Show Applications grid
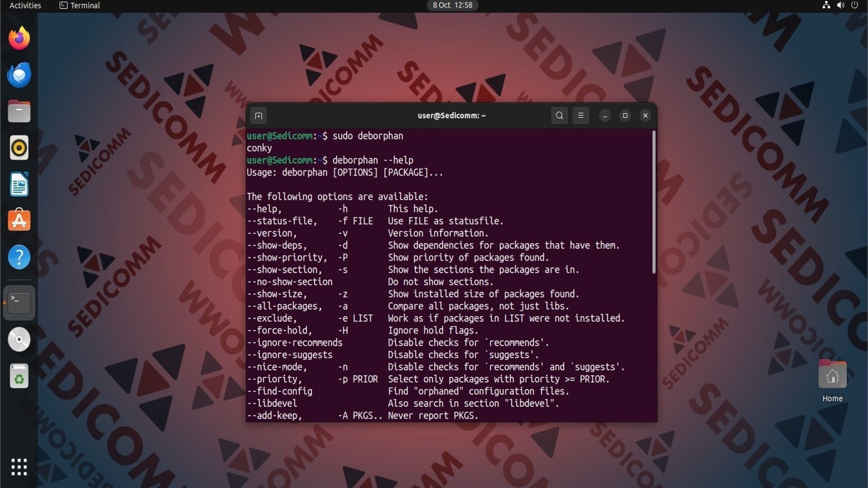Image resolution: width=868 pixels, height=488 pixels. click(19, 467)
